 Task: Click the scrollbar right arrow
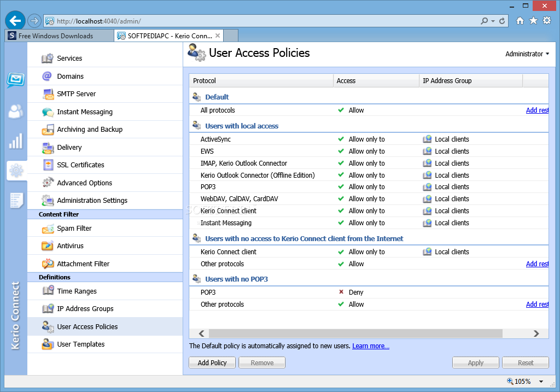536,334
